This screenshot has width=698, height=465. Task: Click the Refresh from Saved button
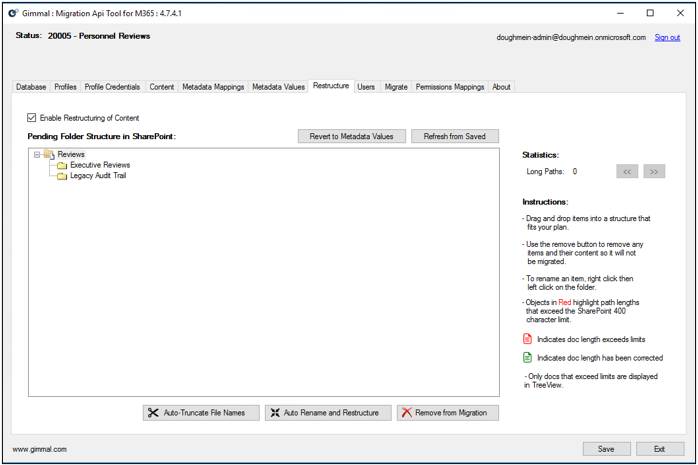[454, 136]
